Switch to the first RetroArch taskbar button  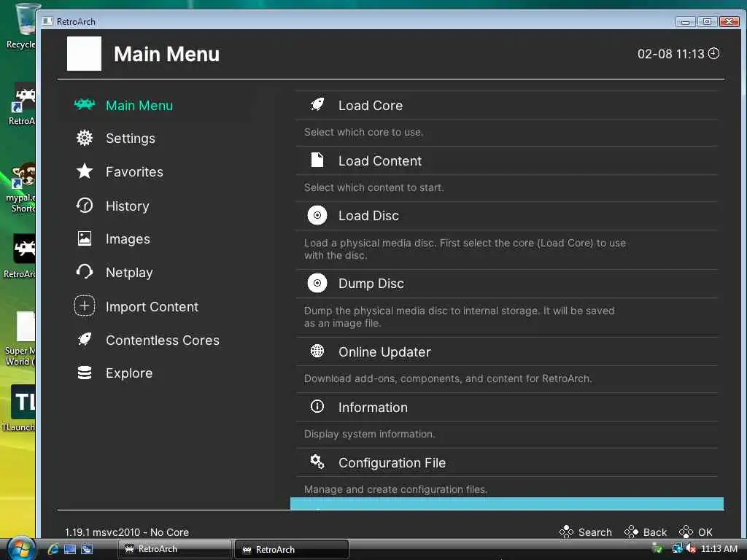[x=175, y=549]
